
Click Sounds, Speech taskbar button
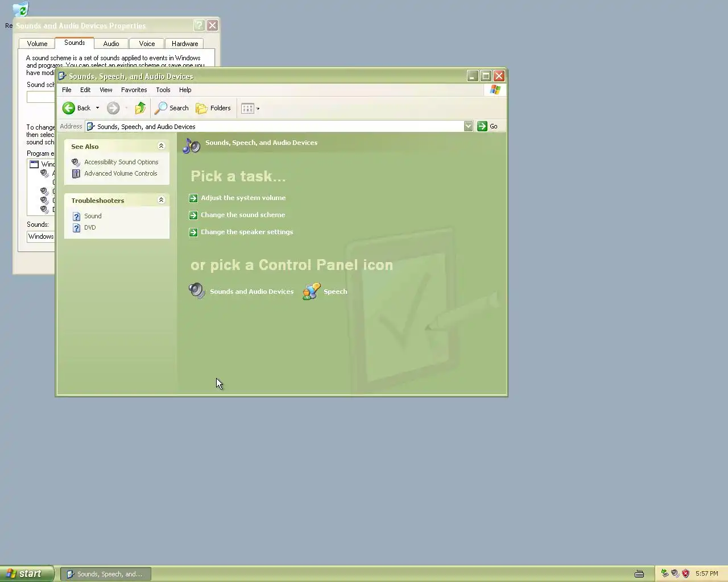[106, 574]
